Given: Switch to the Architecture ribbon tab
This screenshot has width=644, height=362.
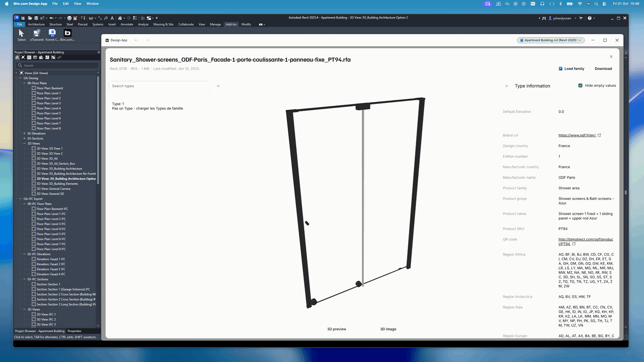Looking at the screenshot, I should click(36, 24).
